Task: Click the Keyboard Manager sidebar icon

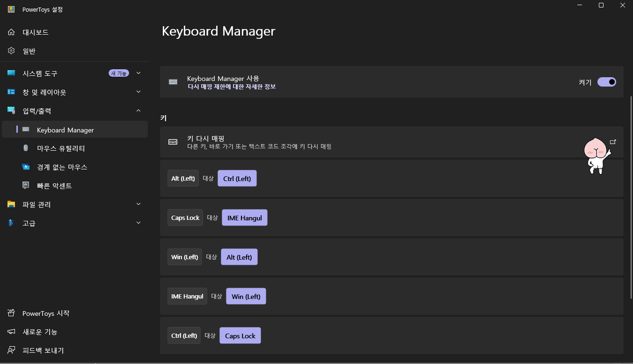Action: [26, 130]
